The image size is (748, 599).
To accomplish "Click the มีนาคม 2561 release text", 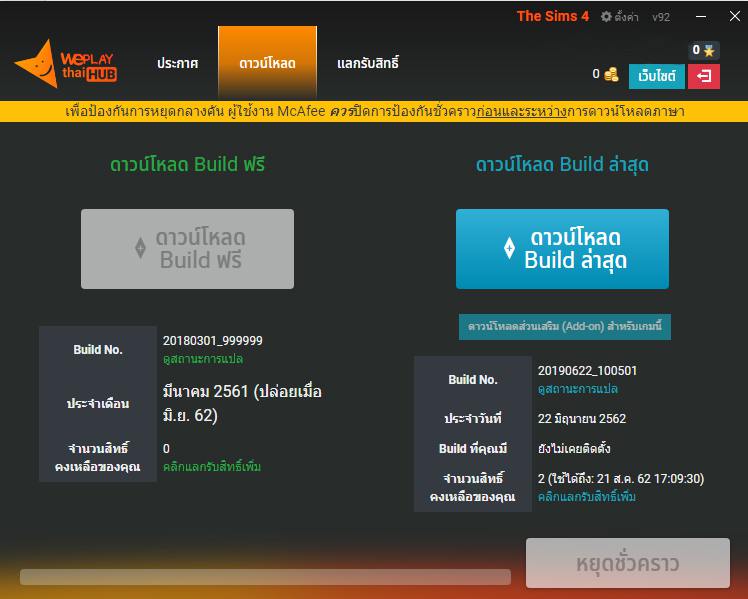I will (x=242, y=403).
